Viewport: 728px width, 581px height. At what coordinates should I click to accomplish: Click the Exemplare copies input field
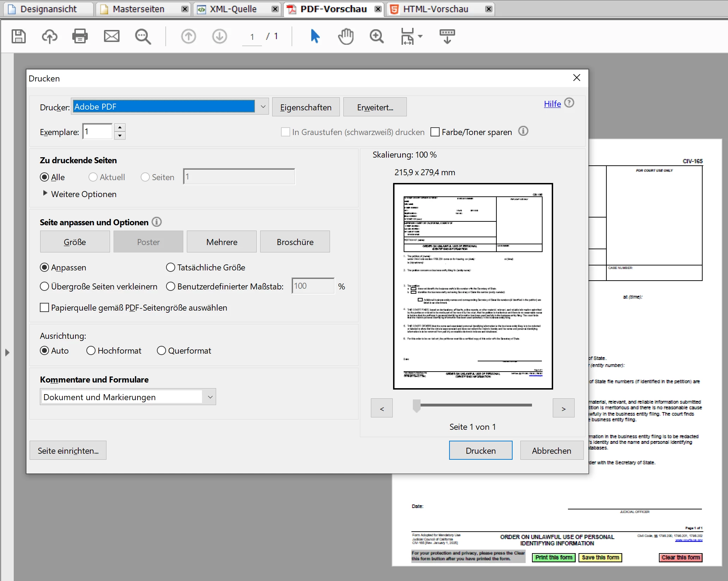click(98, 132)
